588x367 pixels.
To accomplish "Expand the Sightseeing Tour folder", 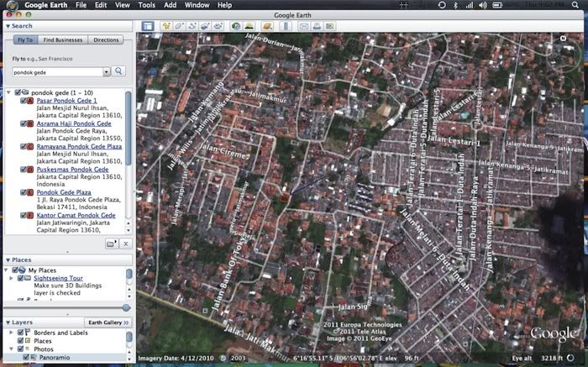I will [x=11, y=278].
